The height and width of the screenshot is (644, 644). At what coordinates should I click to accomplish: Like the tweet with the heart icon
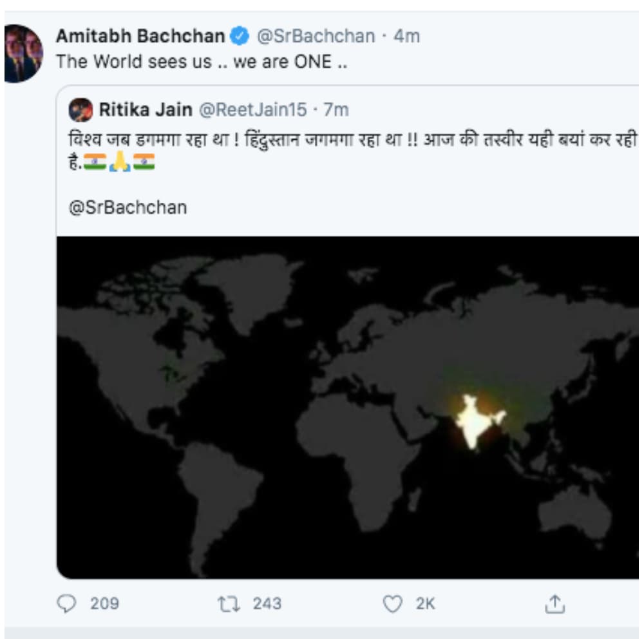coord(392,603)
